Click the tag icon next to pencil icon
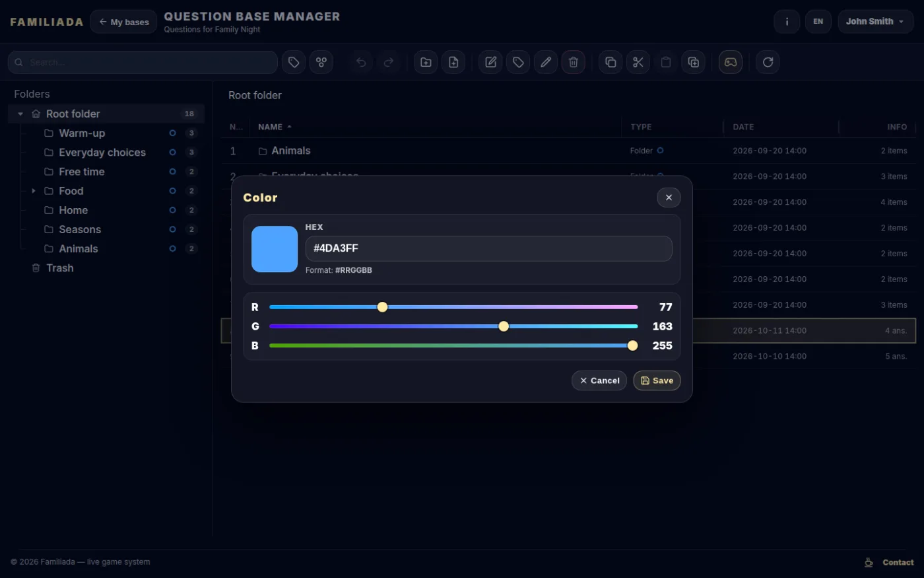 [518, 62]
